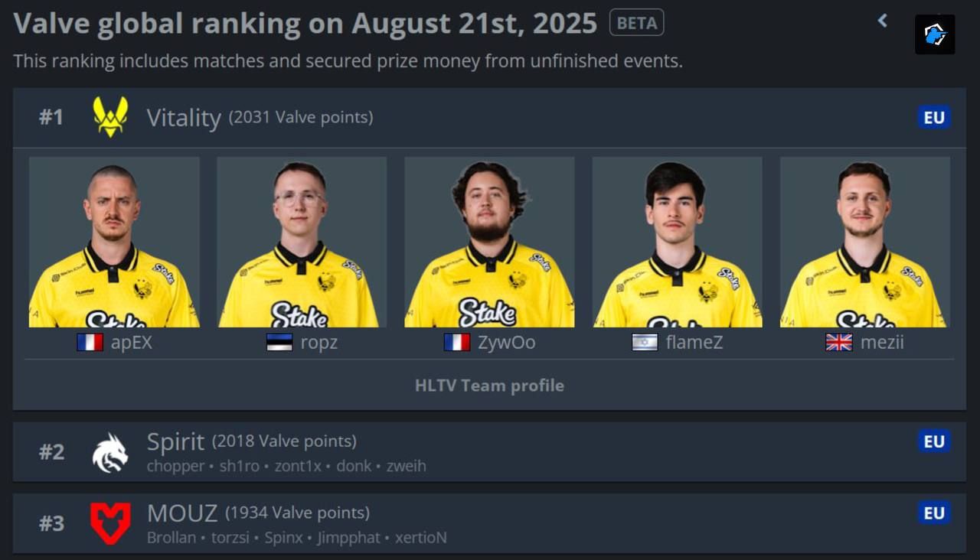980x560 pixels.
Task: Open the HLTV Team profile link
Action: tap(489, 386)
